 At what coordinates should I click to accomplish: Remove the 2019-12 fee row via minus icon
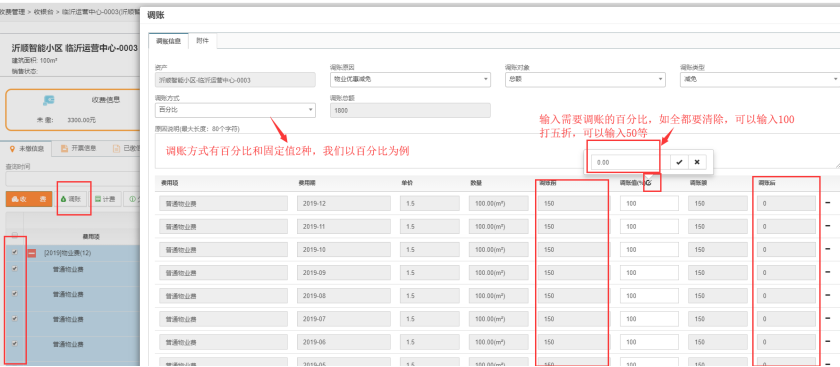(x=828, y=203)
